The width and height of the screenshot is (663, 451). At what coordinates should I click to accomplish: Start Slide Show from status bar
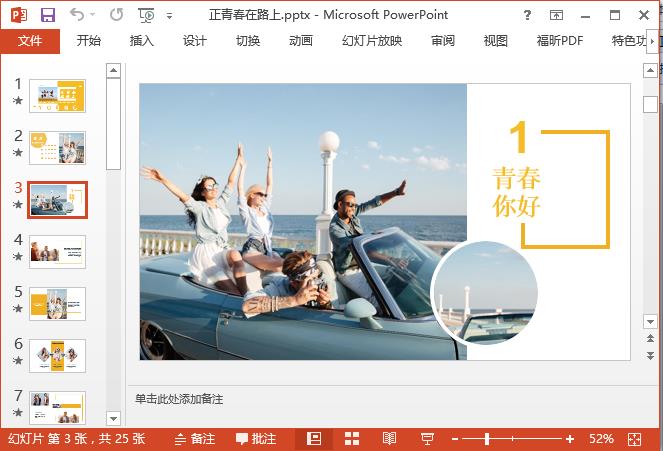coord(427,439)
